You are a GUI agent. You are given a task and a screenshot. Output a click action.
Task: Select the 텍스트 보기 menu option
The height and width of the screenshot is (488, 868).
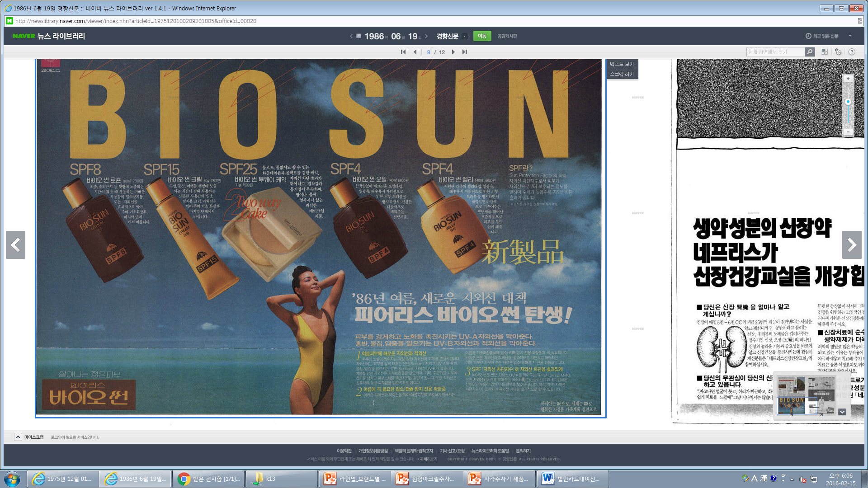point(622,64)
